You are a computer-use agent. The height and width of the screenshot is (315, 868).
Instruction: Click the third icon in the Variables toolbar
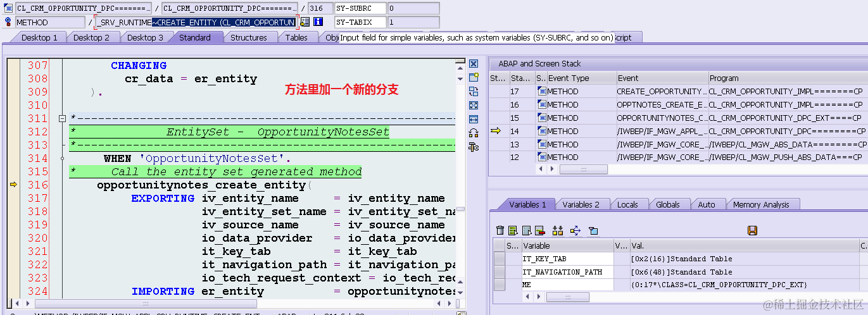point(527,231)
